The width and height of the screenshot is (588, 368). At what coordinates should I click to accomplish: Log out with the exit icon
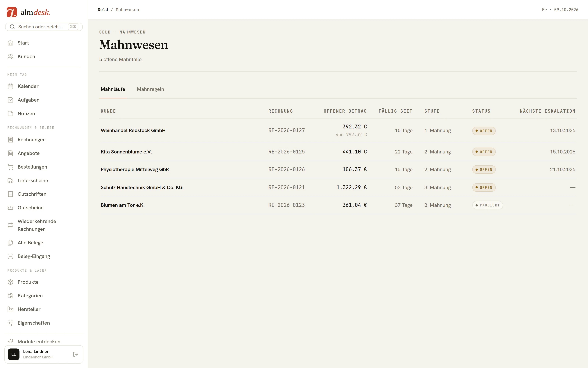click(76, 354)
